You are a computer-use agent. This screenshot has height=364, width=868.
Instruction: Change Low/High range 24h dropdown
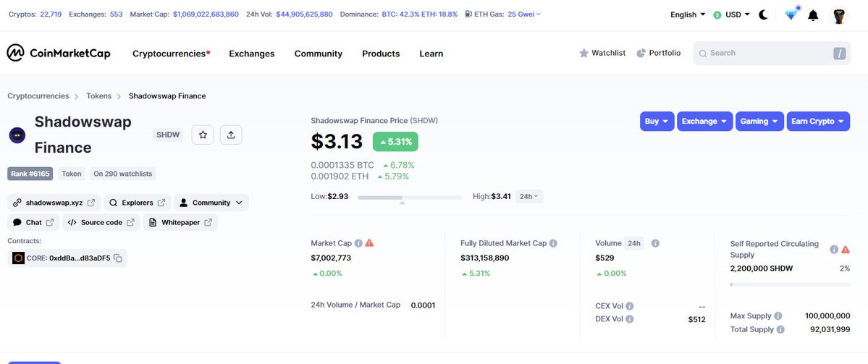click(x=528, y=196)
